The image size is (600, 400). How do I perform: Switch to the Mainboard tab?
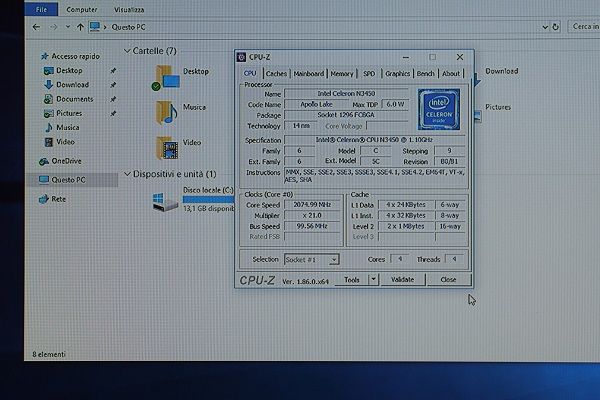(308, 73)
